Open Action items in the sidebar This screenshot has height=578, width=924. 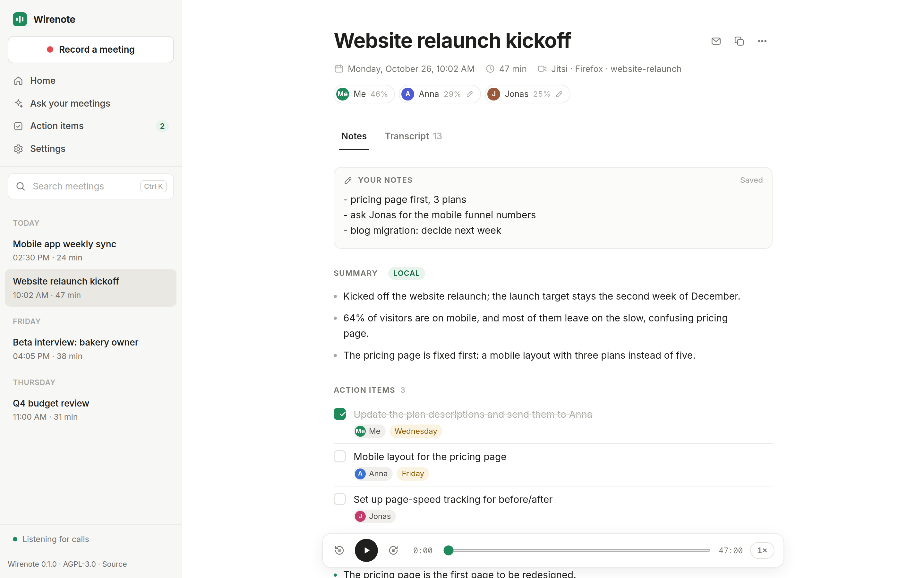[91, 126]
